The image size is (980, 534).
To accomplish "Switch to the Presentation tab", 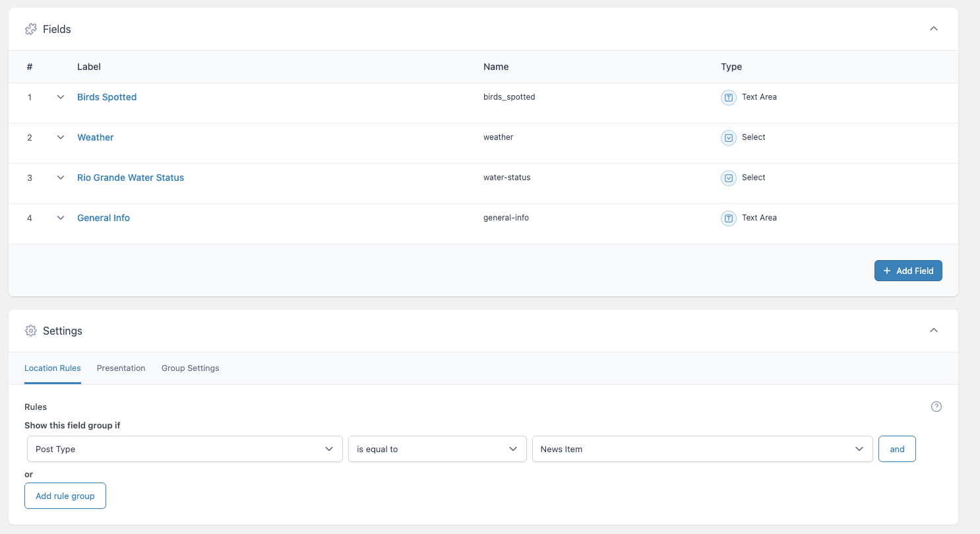I will click(121, 368).
